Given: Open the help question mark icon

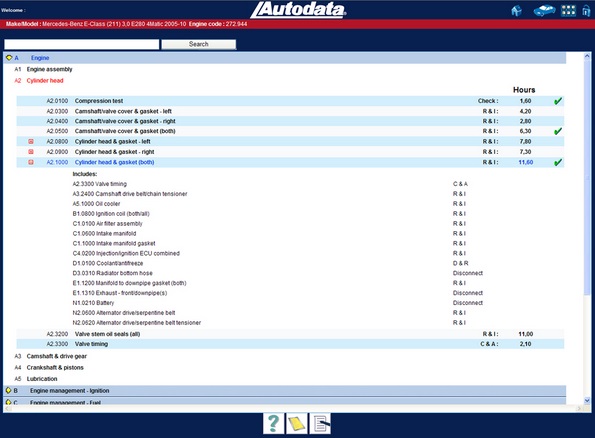Looking at the screenshot, I should tap(274, 423).
